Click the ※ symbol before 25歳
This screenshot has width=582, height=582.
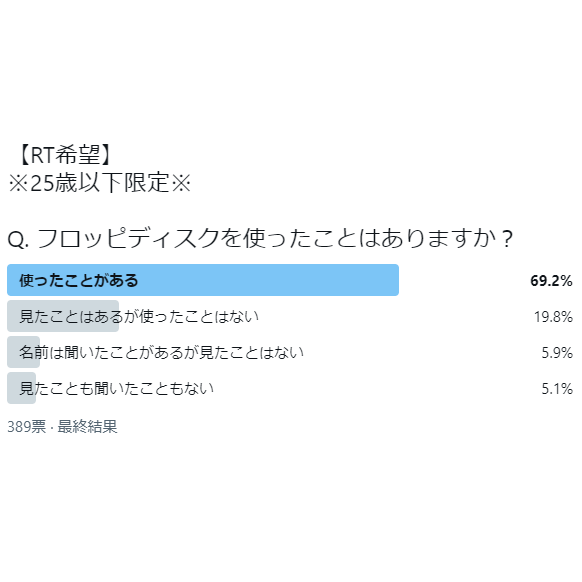[x=18, y=183]
